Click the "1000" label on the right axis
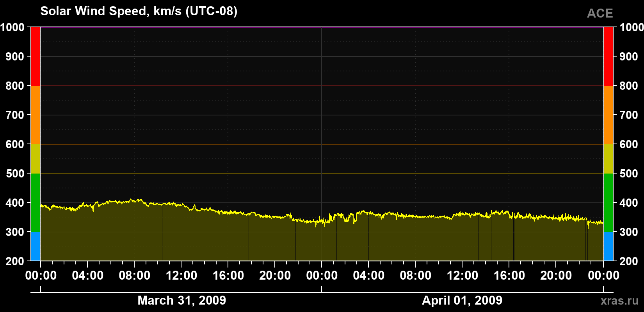Viewport: 644px width, 312px height. (x=632, y=27)
